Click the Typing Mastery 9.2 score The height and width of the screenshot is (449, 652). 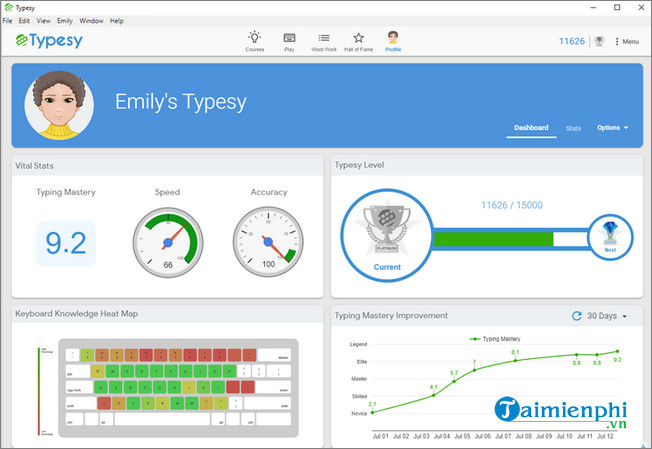(x=66, y=244)
